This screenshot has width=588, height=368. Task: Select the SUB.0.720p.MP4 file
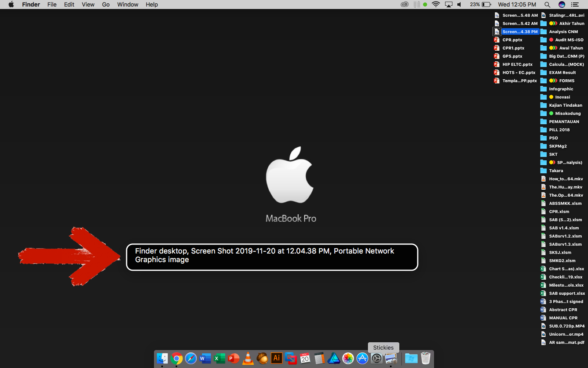coord(563,326)
